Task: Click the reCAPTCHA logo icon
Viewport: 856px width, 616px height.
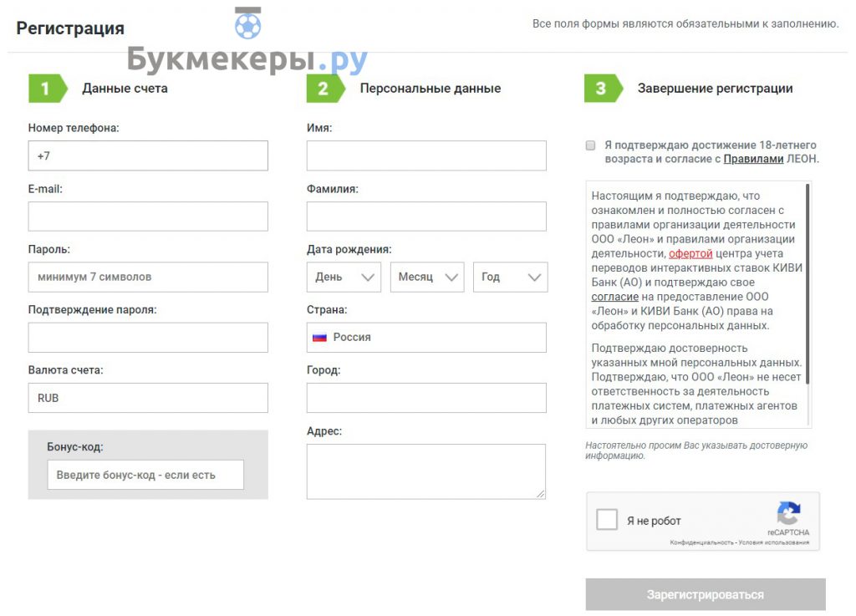Action: [789, 513]
